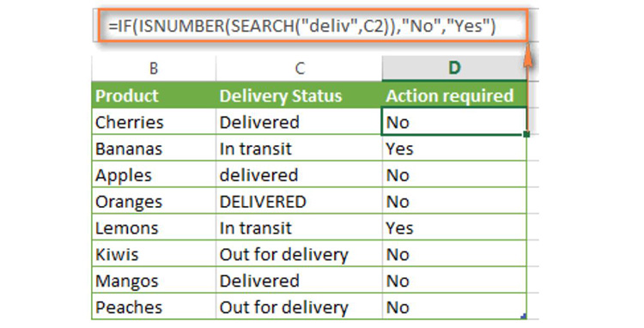Select the Cherries cell
The width and height of the screenshot is (644, 328).
click(154, 122)
